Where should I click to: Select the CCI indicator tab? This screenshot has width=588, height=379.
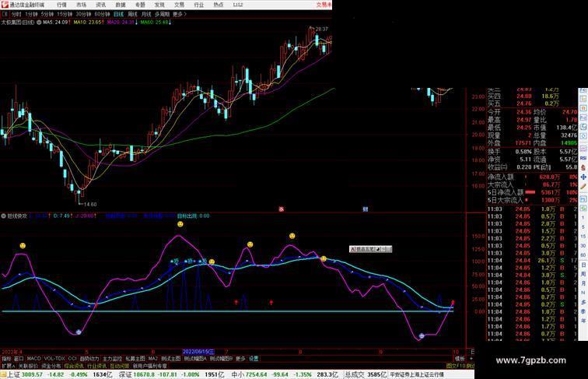pyautogui.click(x=72, y=359)
